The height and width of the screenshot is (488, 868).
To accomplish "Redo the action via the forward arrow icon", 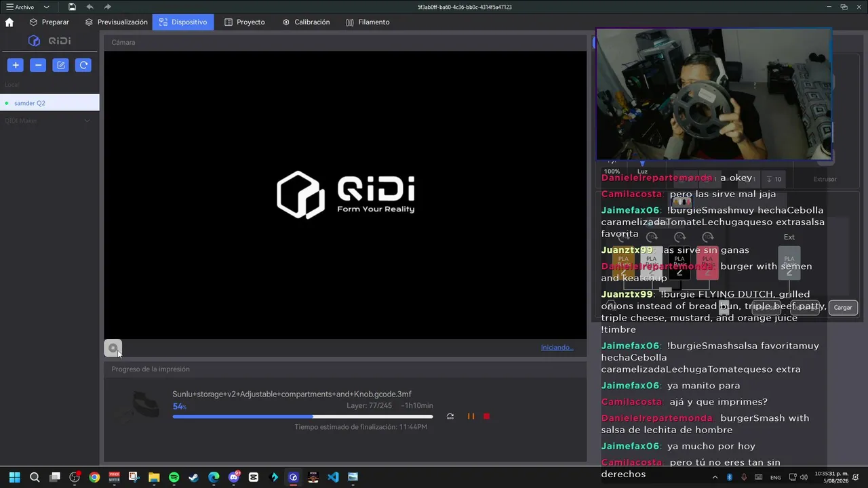I will [107, 7].
